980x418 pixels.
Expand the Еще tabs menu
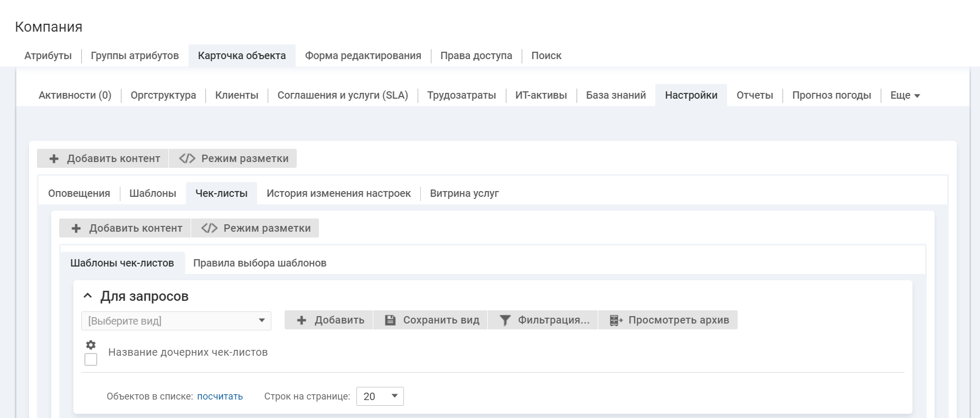pos(904,96)
